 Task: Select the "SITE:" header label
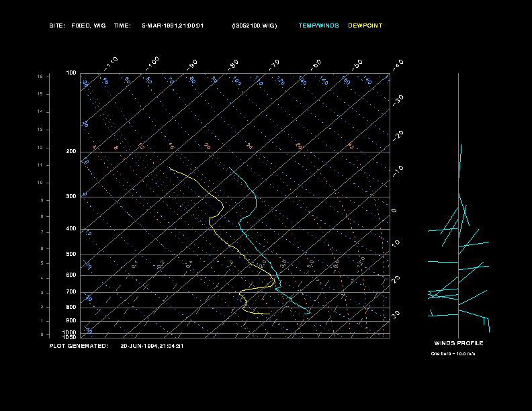57,26
